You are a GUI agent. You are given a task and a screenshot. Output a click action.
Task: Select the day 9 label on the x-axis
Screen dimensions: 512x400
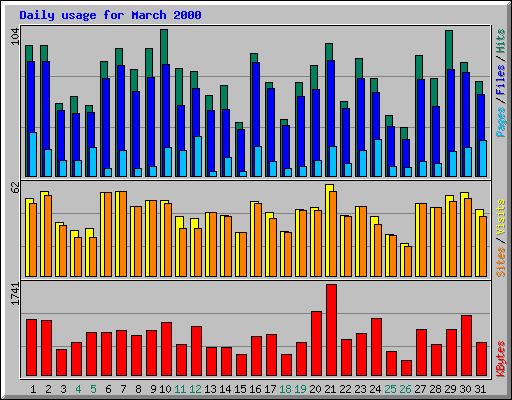153,389
